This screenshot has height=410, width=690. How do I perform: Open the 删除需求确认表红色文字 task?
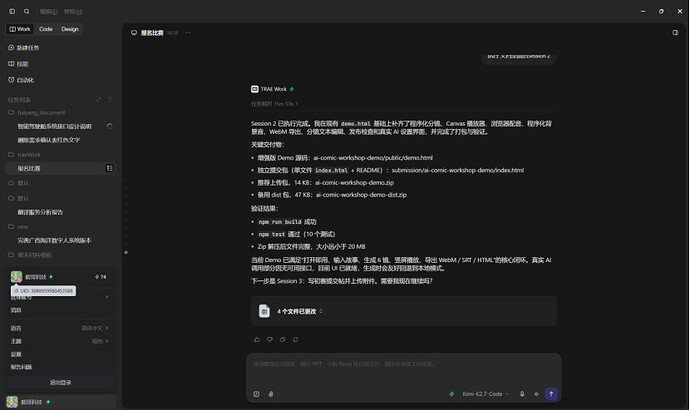pyautogui.click(x=49, y=140)
